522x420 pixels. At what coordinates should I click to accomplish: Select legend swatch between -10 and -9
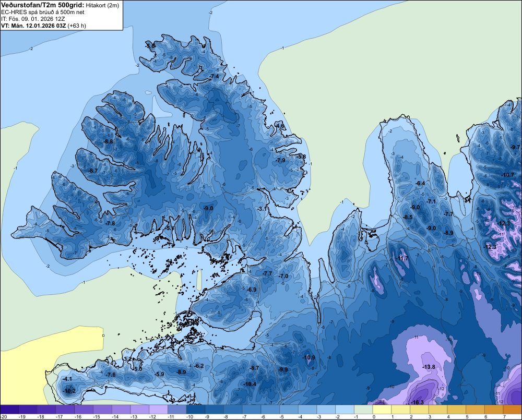196,410
